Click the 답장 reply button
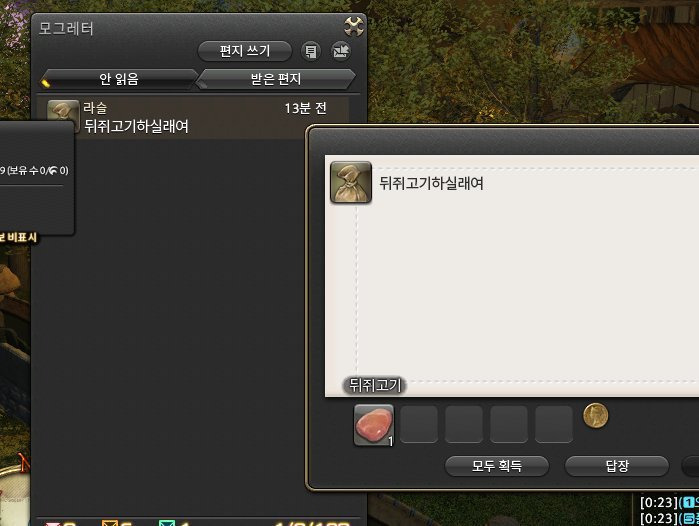 [x=617, y=466]
